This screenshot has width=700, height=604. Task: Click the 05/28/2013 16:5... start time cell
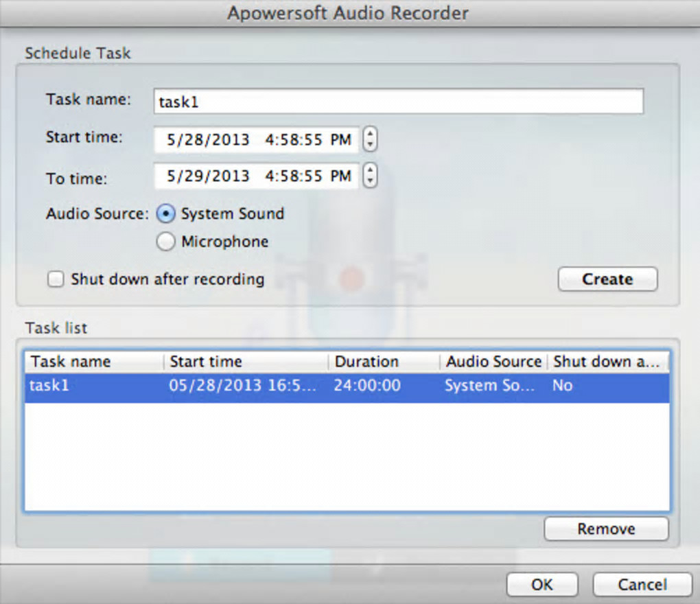click(242, 385)
